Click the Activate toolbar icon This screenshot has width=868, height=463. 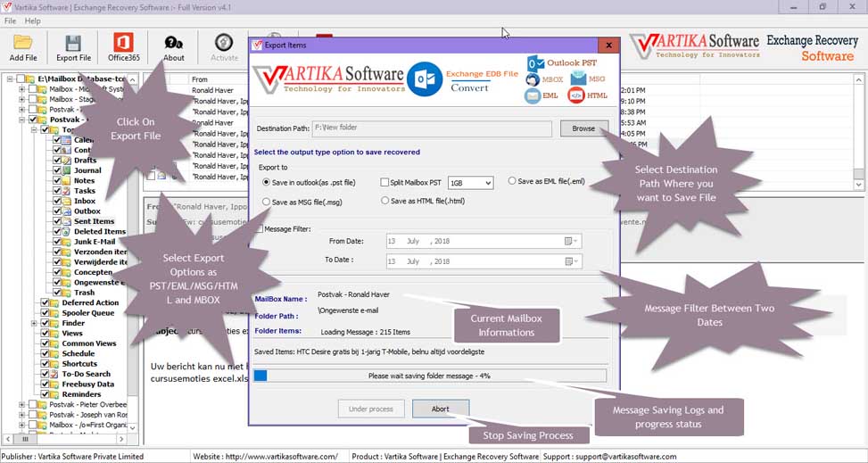[x=224, y=43]
